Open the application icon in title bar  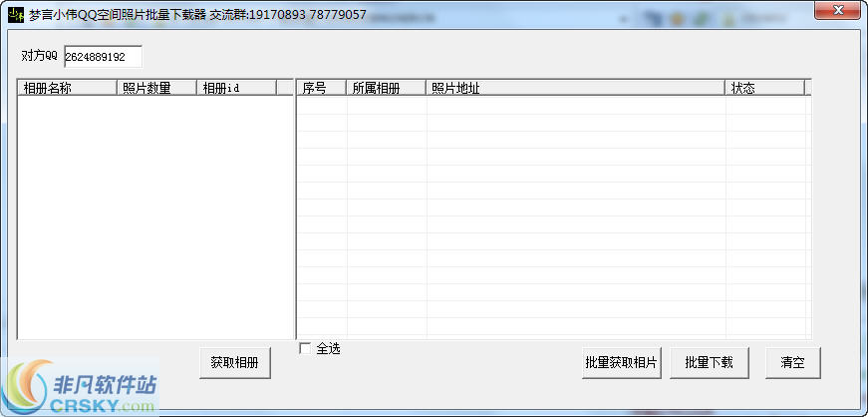pyautogui.click(x=16, y=15)
